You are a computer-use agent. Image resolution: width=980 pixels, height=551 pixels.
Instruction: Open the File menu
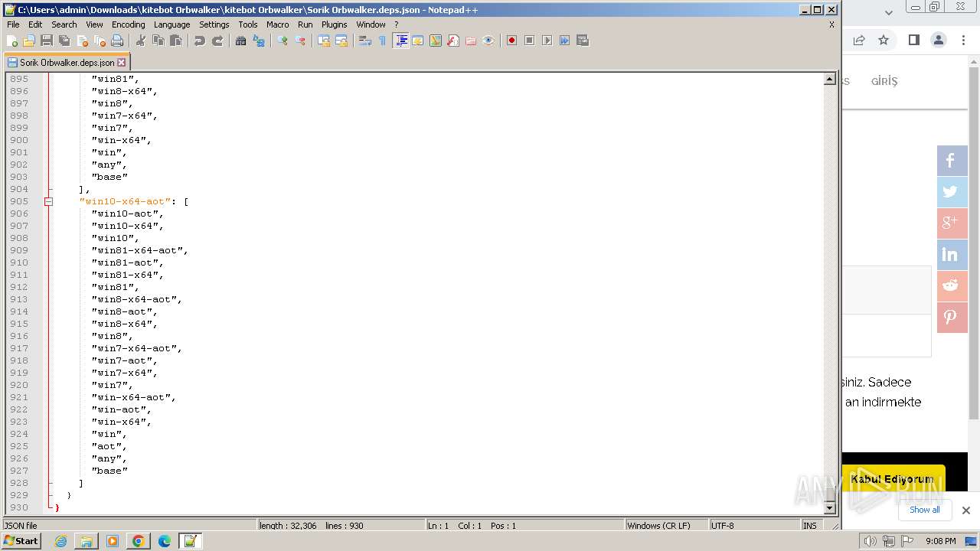click(13, 24)
